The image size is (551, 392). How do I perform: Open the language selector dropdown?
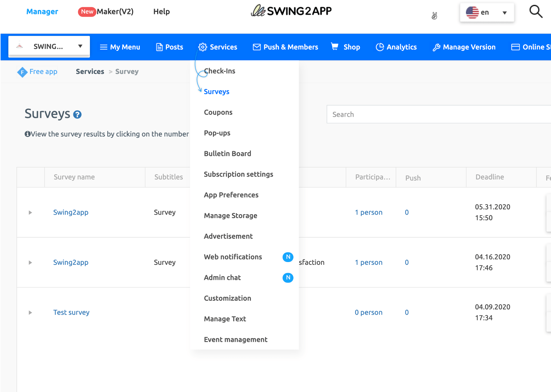coord(487,13)
